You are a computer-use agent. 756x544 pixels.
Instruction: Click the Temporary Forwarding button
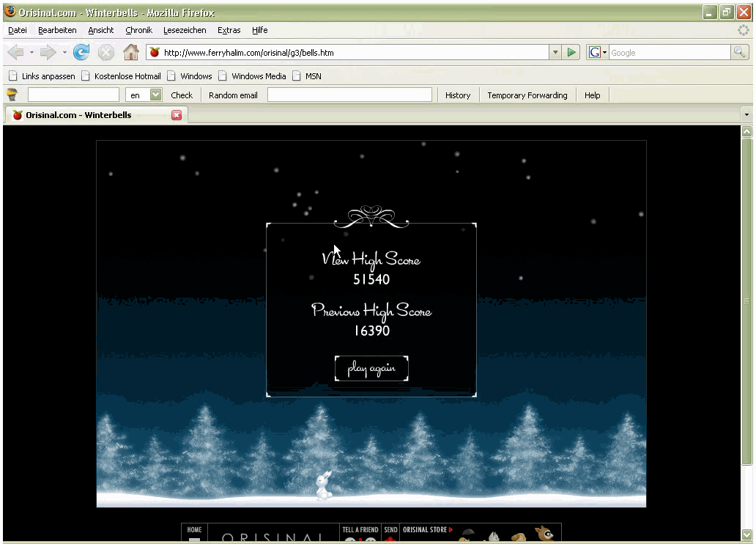coord(527,95)
